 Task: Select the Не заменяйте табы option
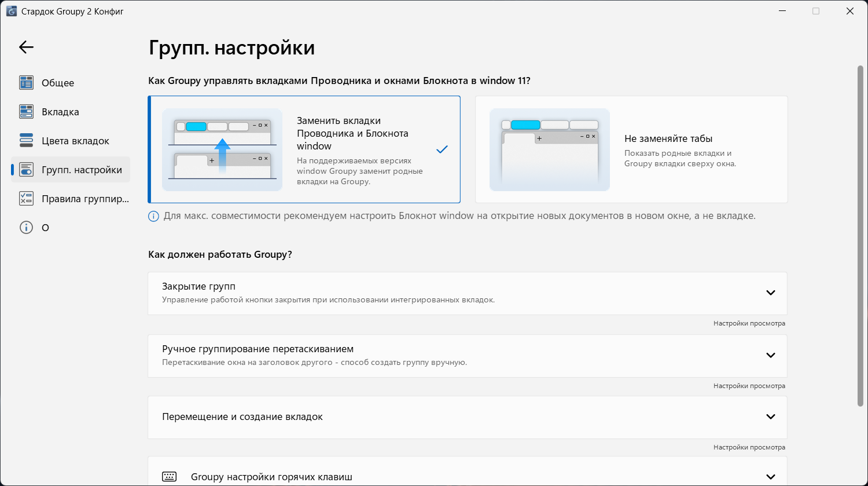click(631, 149)
